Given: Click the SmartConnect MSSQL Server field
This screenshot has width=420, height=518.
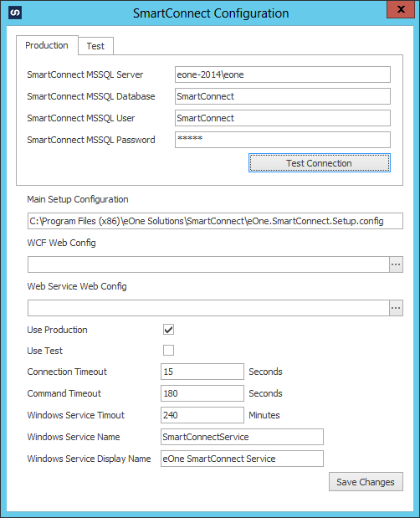Looking at the screenshot, I should (x=283, y=74).
